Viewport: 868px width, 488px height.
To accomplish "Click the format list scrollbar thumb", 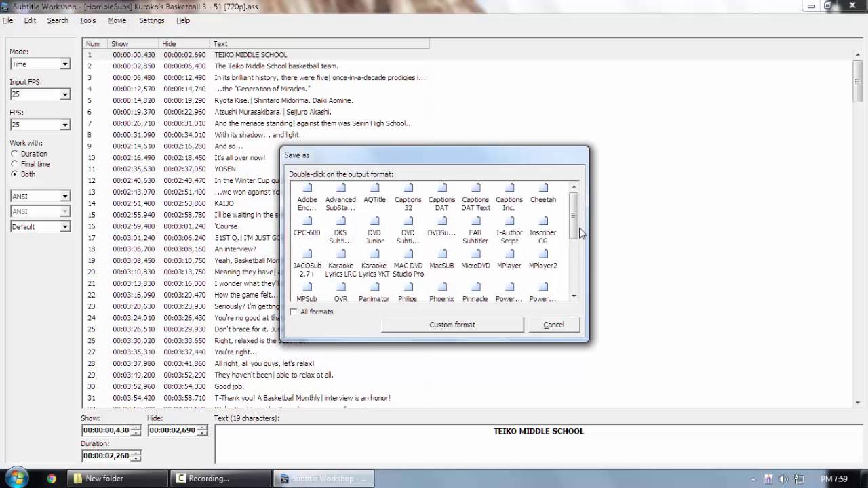I will click(574, 215).
